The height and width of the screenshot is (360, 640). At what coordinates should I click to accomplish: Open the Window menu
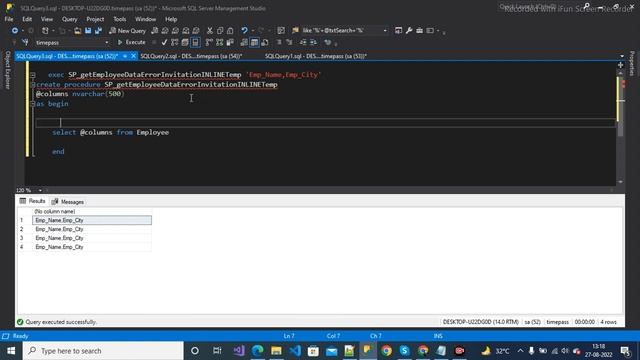tap(145, 19)
